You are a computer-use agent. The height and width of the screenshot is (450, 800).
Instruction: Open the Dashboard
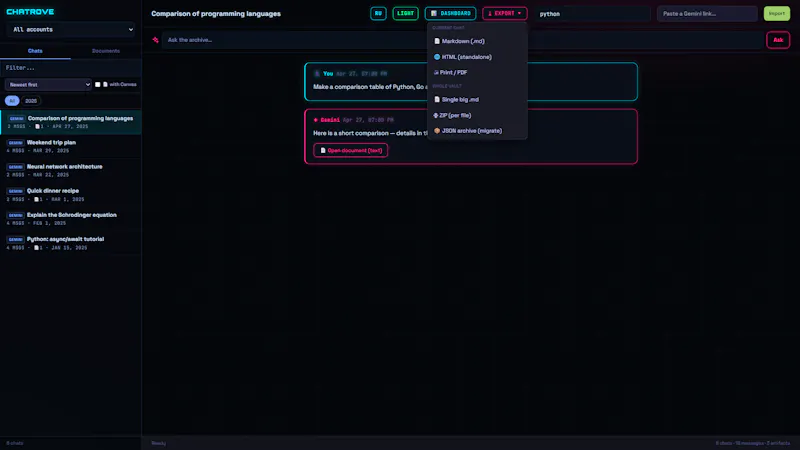[x=450, y=13]
